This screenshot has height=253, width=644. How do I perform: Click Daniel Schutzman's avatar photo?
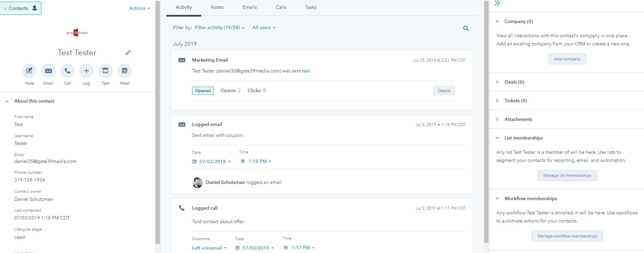point(197,182)
